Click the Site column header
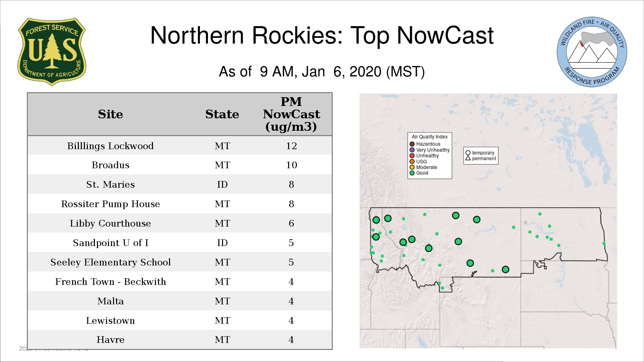The height and width of the screenshot is (362, 644). point(110,114)
